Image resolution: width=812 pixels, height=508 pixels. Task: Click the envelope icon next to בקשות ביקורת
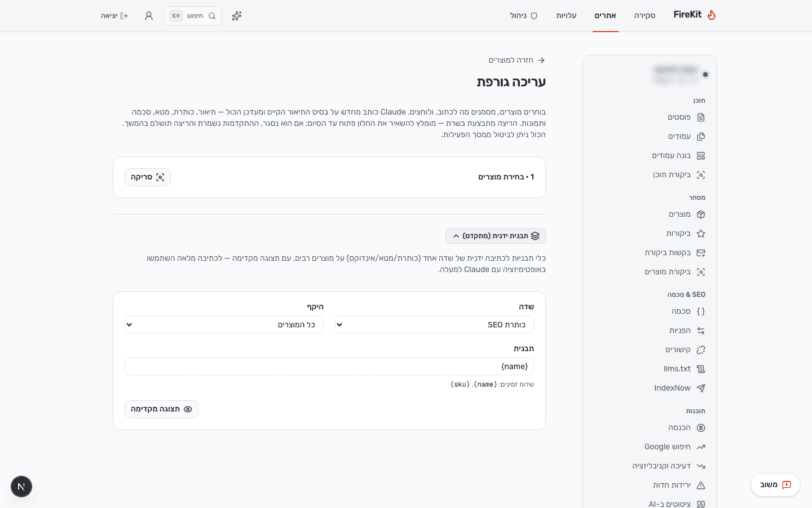[x=701, y=253]
